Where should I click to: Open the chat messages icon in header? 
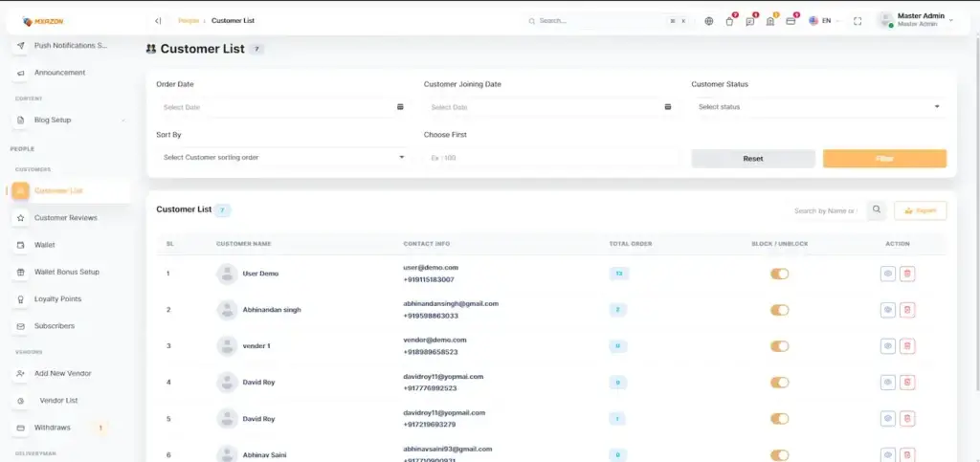(750, 21)
